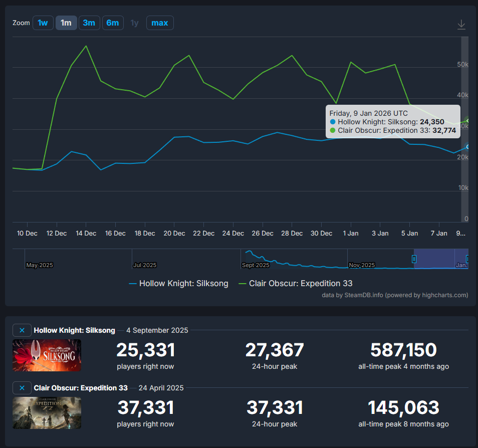The image size is (478, 448).
Task: Toggle Clair Obscur: Expedition 33 series in the legend
Action: (x=296, y=283)
